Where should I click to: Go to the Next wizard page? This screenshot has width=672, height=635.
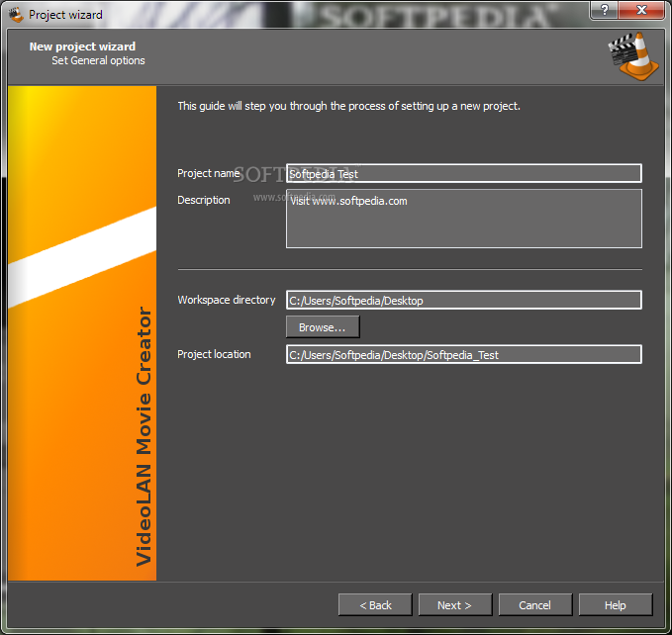click(454, 605)
